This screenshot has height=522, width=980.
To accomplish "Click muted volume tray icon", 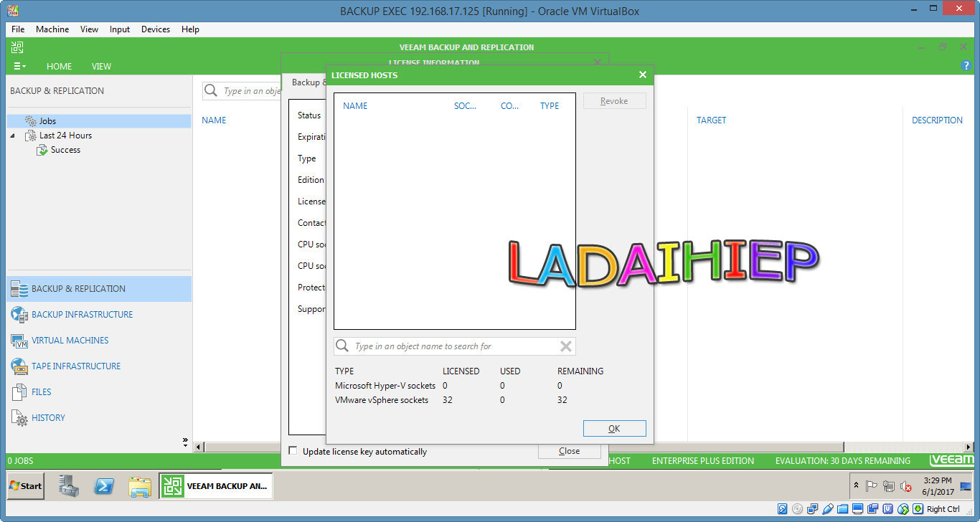I will 905,487.
